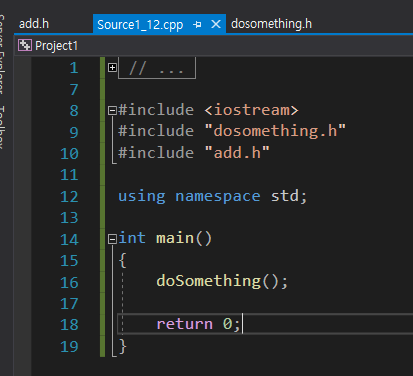
Task: Click the int keyword before main
Action: coord(132,238)
